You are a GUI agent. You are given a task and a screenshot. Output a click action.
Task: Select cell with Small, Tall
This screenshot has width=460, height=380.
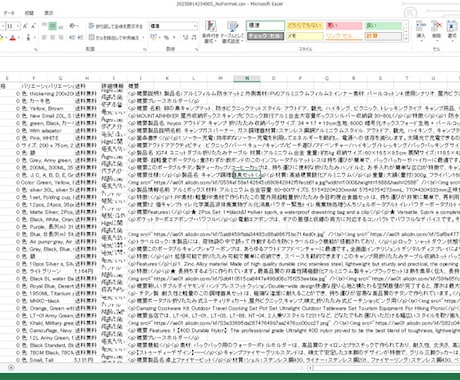point(47,360)
